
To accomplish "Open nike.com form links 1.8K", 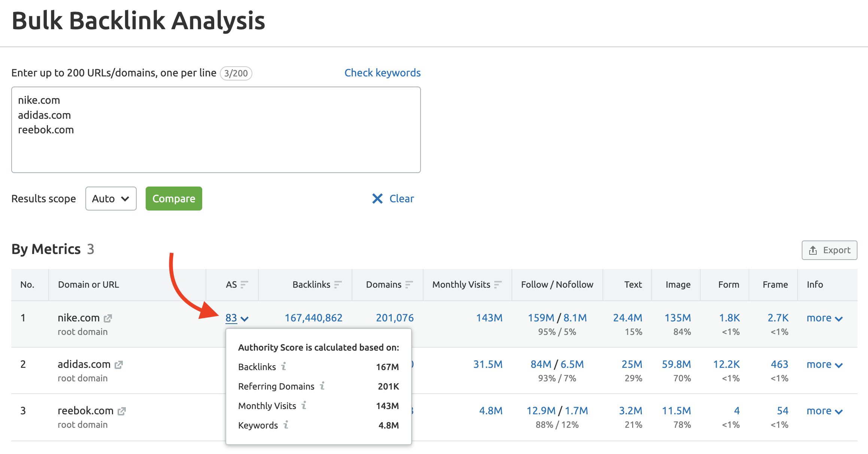I will tap(729, 318).
